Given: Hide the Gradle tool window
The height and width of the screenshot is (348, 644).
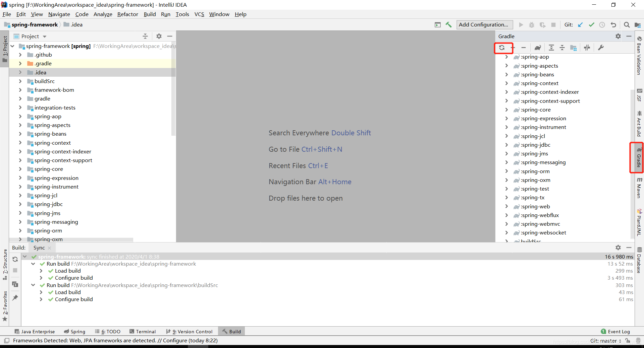Looking at the screenshot, I should pos(629,36).
